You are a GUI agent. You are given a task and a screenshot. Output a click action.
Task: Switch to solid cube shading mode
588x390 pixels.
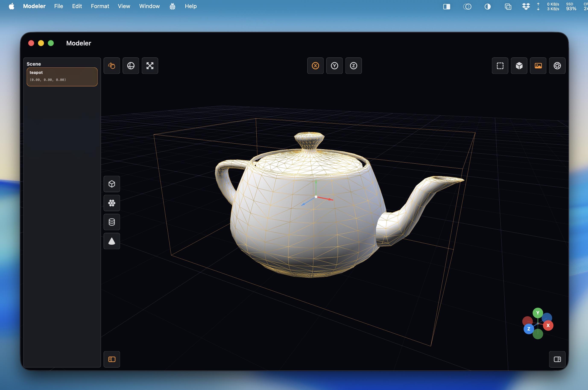coord(519,66)
